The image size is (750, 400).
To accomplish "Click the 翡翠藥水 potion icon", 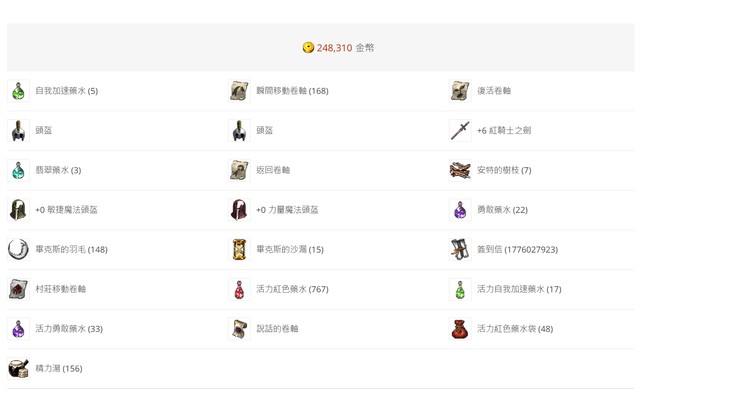I will coord(18,170).
